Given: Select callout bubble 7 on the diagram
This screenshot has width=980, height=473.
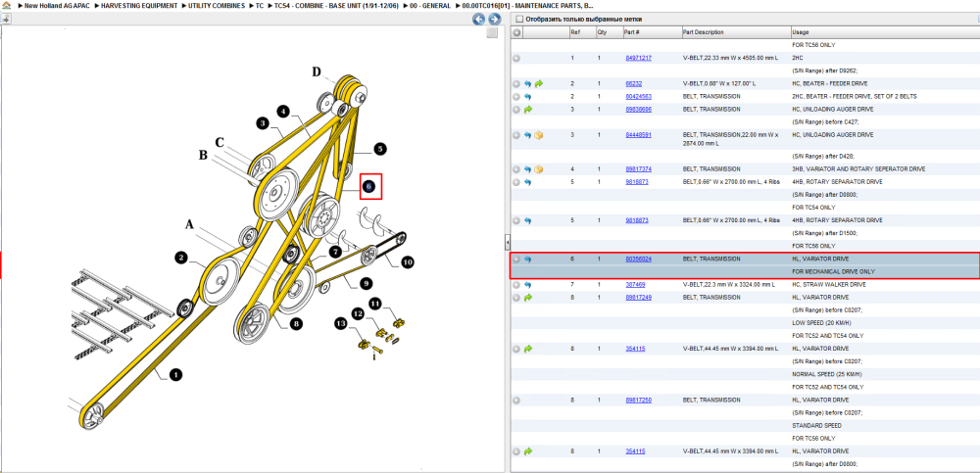Looking at the screenshot, I should pyautogui.click(x=335, y=251).
